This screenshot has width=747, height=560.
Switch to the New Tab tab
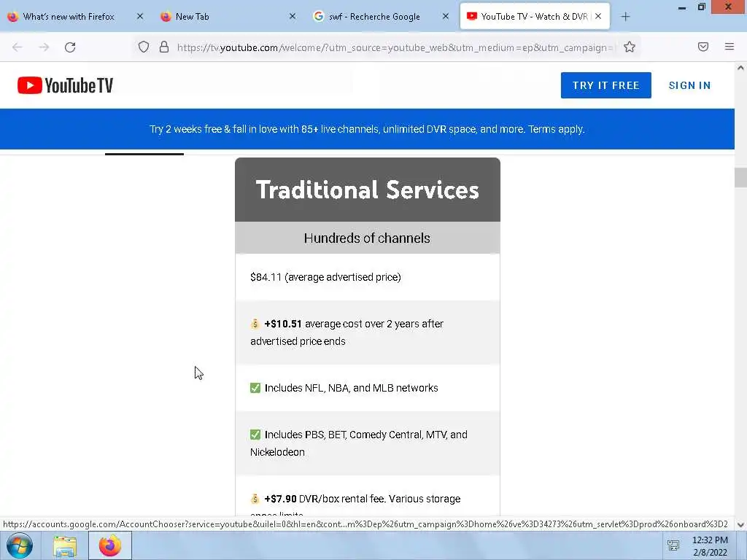click(193, 16)
